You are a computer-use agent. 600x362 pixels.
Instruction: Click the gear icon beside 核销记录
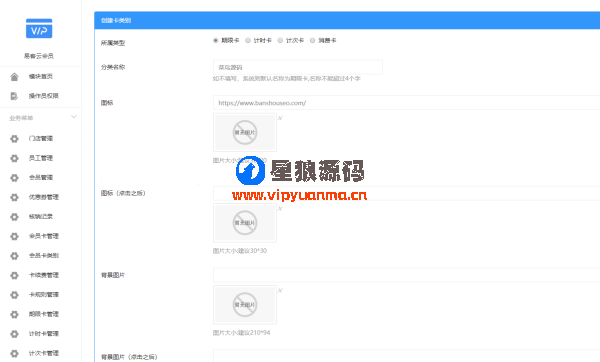[14, 217]
